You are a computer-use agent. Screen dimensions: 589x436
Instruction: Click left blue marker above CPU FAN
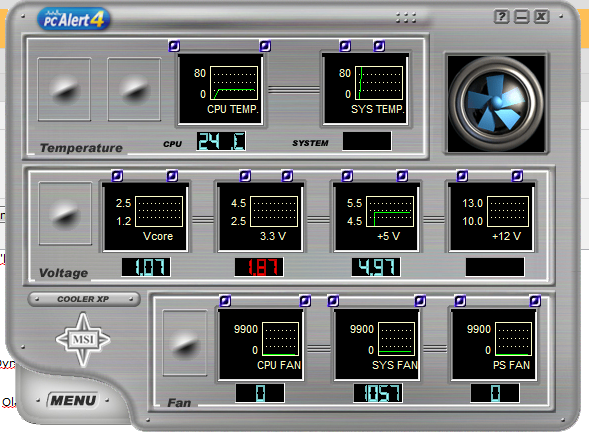click(225, 301)
